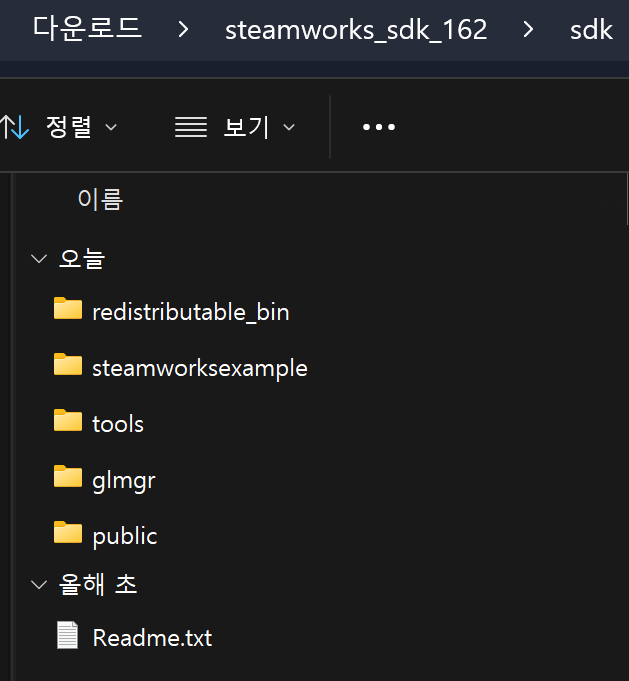Collapse the 올해 초 group
The image size is (629, 681).
pos(39,585)
